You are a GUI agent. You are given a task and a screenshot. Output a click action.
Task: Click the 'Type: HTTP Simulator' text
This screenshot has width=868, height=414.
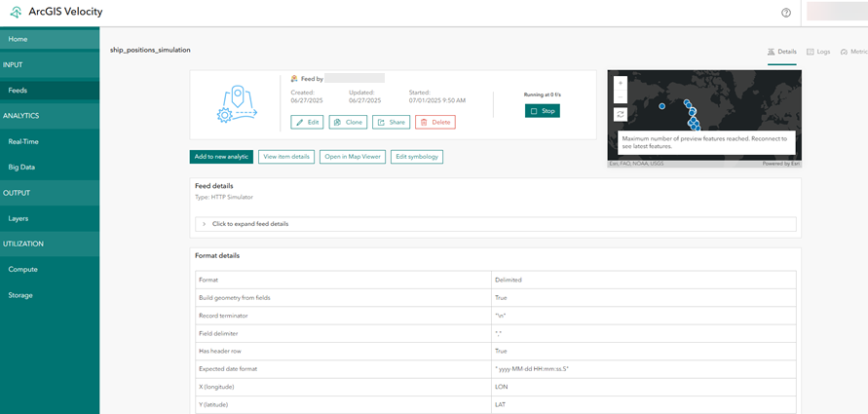[x=224, y=197]
